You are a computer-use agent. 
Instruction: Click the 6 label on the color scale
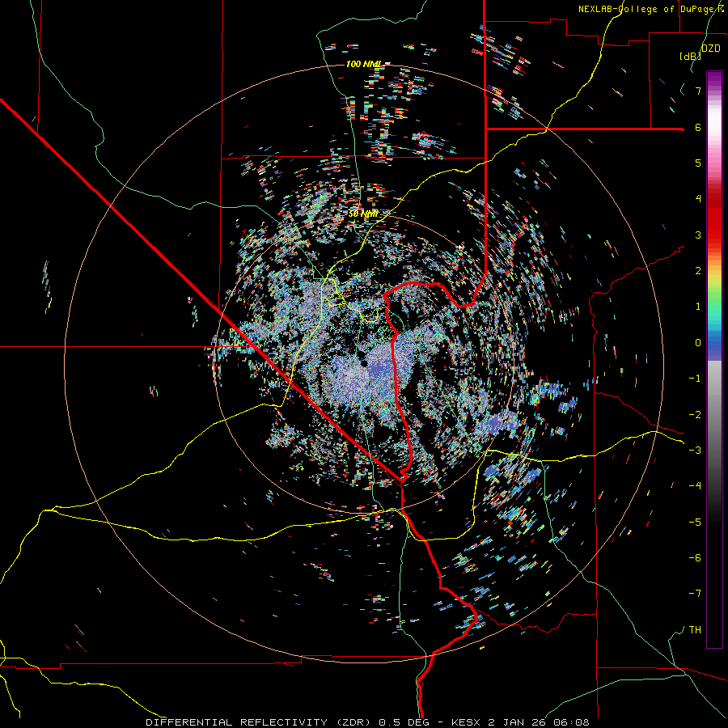click(698, 127)
